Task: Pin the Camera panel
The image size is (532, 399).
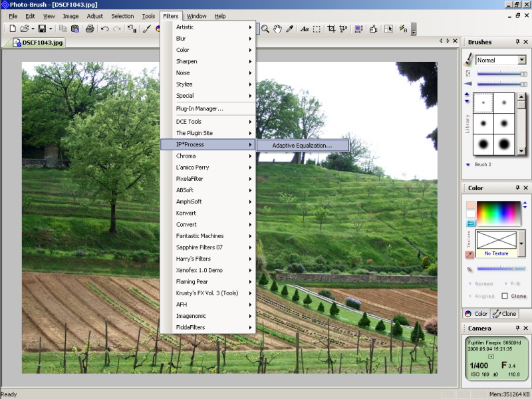Action: pos(517,329)
